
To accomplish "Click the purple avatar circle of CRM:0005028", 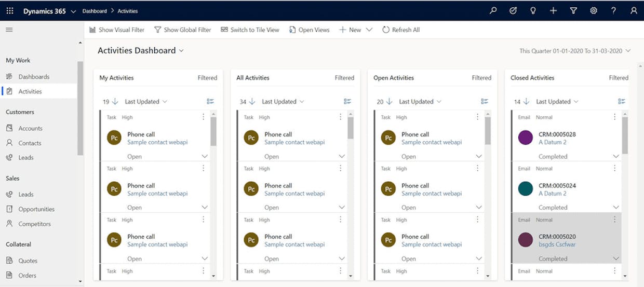I will [x=526, y=138].
